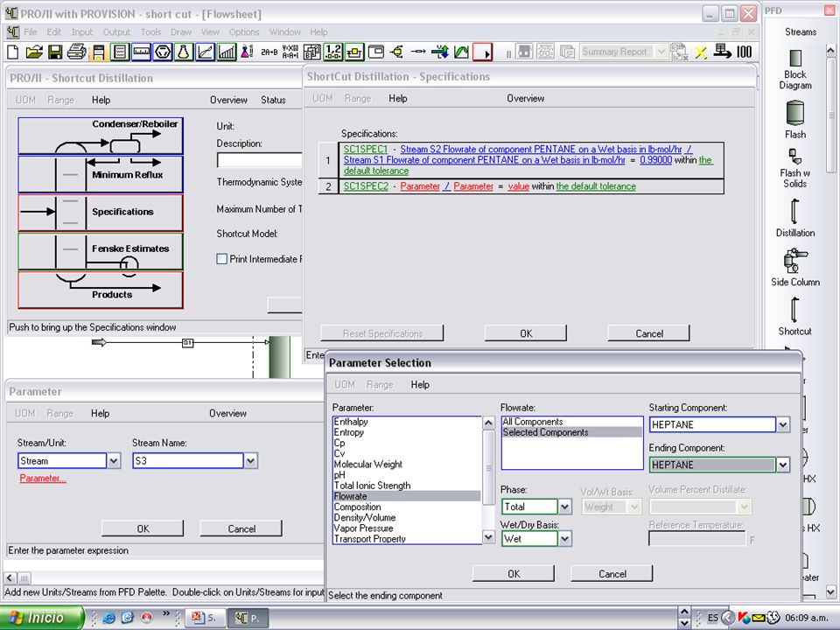Screen dimensions: 840x630
Task: Click the New file toolbar icon
Action: point(13,52)
